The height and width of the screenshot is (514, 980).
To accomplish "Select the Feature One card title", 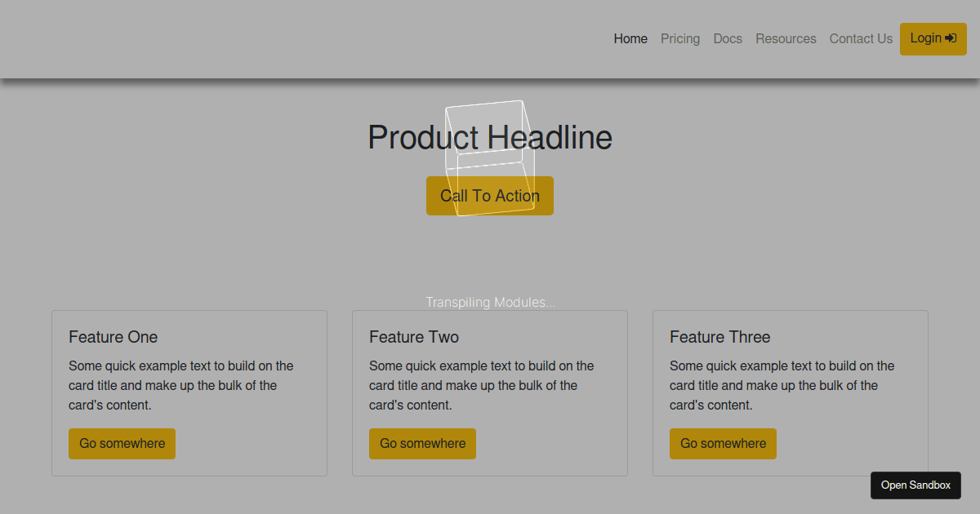I will click(114, 337).
